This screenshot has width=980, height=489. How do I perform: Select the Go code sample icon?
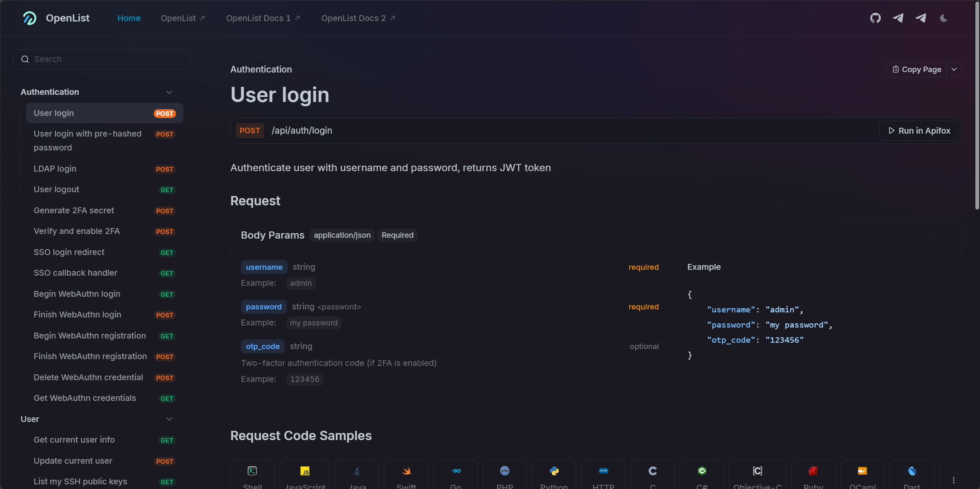(x=456, y=471)
